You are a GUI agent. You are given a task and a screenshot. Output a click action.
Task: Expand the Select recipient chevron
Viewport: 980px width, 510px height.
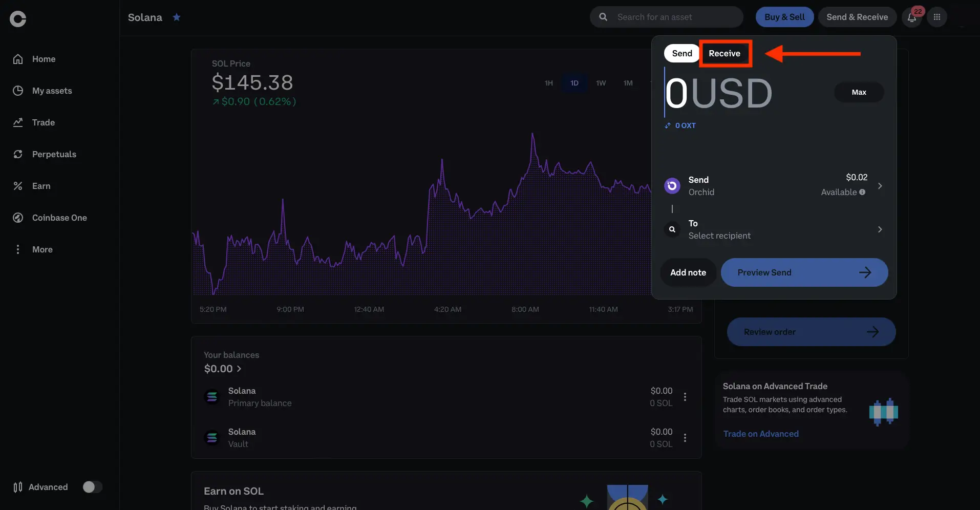(880, 229)
